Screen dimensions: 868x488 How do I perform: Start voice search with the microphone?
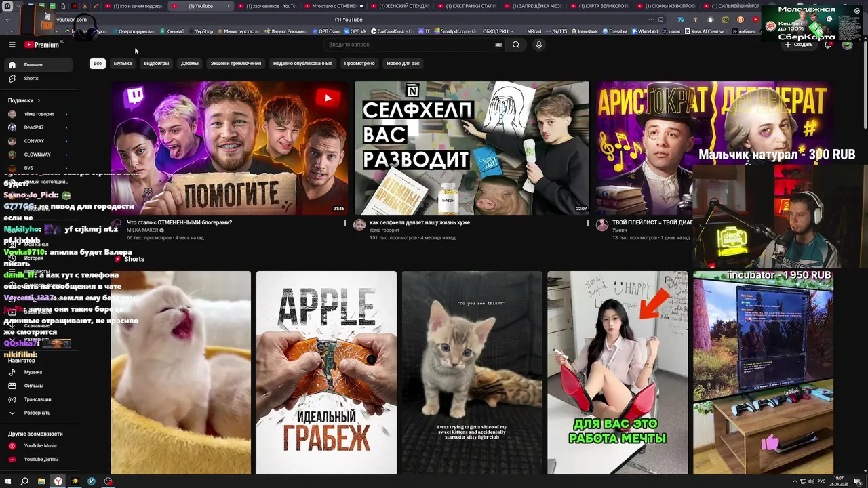(x=538, y=45)
